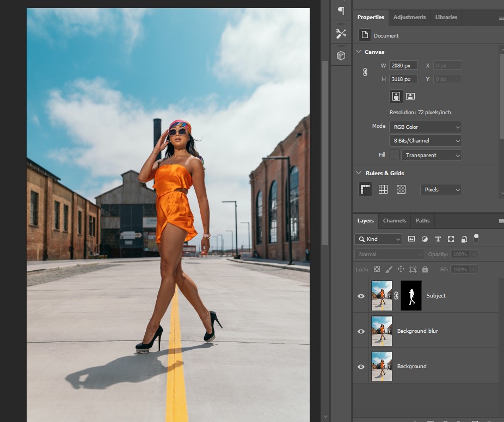Hide the Background blur layer
The height and width of the screenshot is (422, 504).
tap(361, 331)
